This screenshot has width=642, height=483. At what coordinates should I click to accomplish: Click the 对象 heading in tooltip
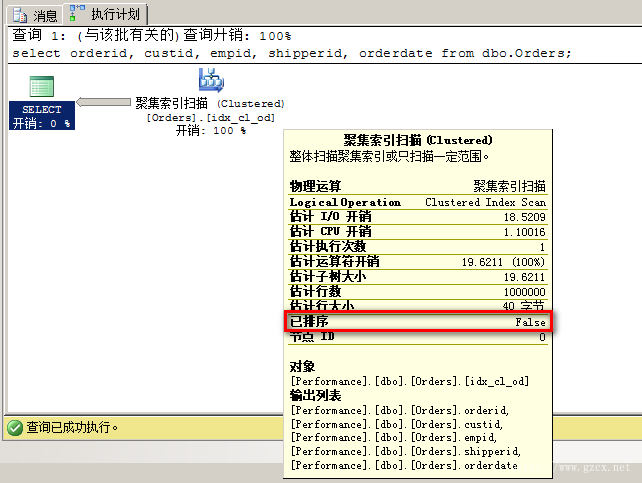point(302,366)
